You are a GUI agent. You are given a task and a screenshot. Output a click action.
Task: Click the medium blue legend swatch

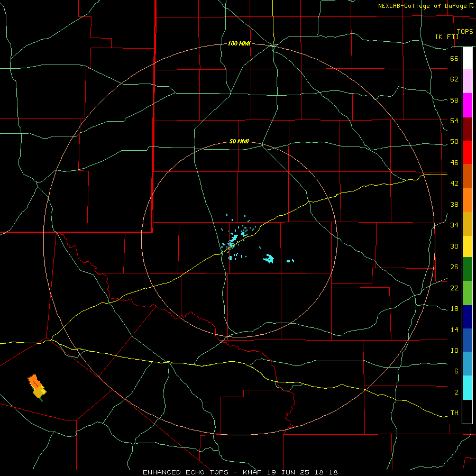coord(467,340)
